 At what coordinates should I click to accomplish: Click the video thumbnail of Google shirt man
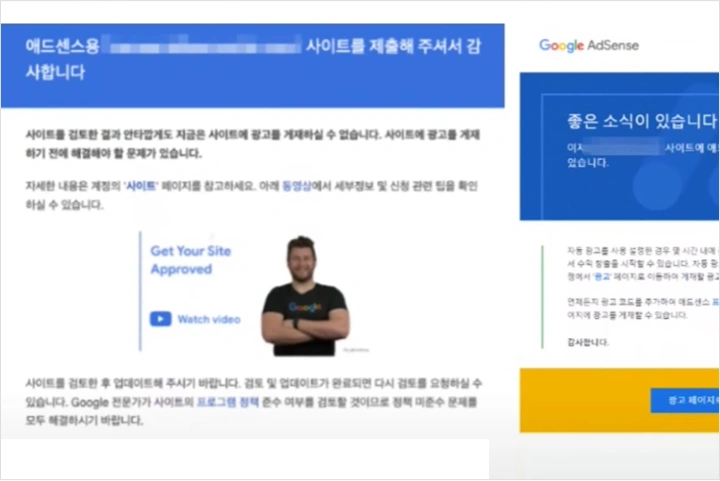coord(305,296)
